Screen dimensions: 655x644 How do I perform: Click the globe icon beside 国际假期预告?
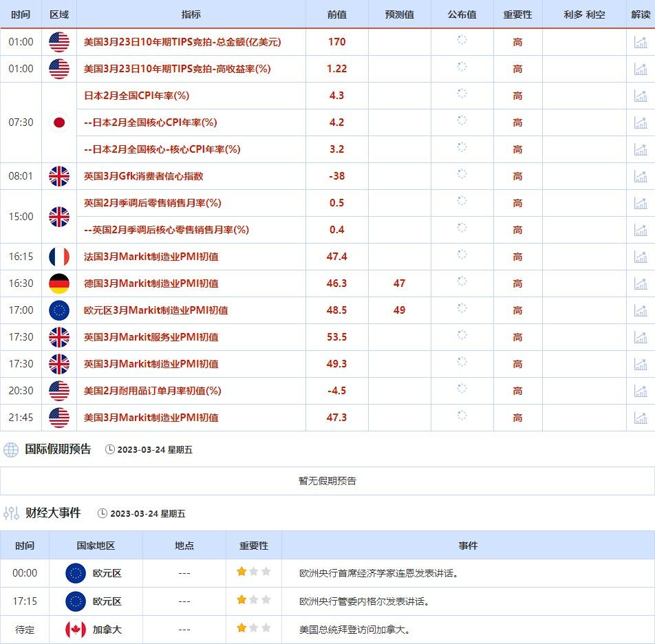[11, 450]
